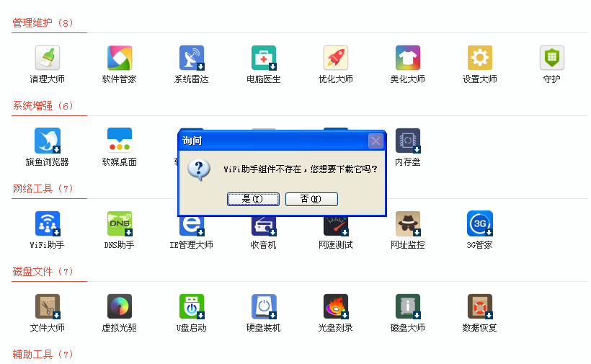This screenshot has width=591, height=364.
Task: Open the 数据恢复 data recovery icon
Action: 480,306
